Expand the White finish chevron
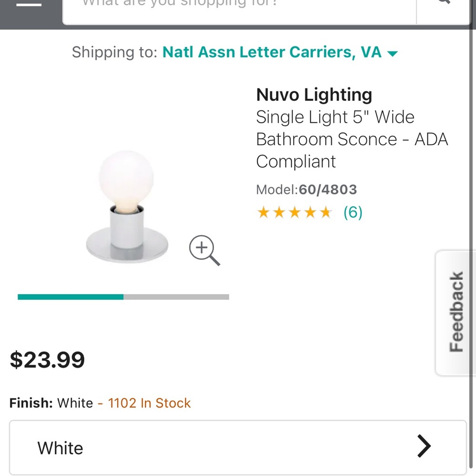Image resolution: width=476 pixels, height=476 pixels. (x=424, y=446)
